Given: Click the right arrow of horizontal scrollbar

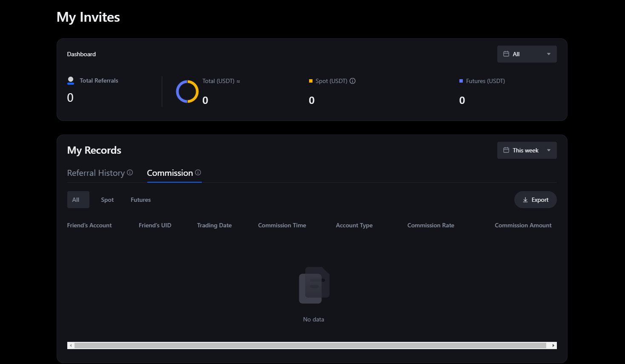Looking at the screenshot, I should pyautogui.click(x=553, y=345).
